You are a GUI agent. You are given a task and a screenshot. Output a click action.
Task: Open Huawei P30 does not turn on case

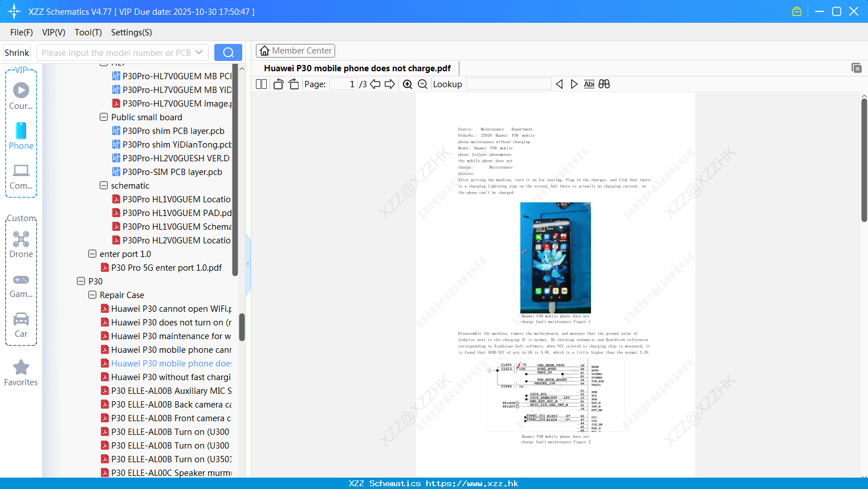point(166,322)
